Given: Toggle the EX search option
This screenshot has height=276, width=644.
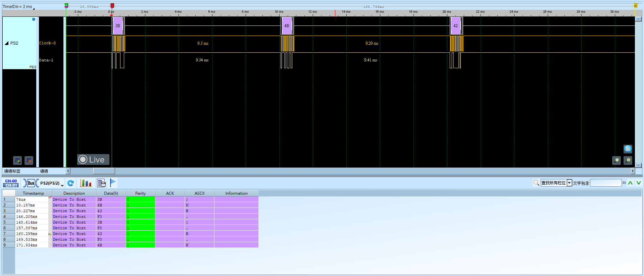Looking at the screenshot, I should 624,183.
